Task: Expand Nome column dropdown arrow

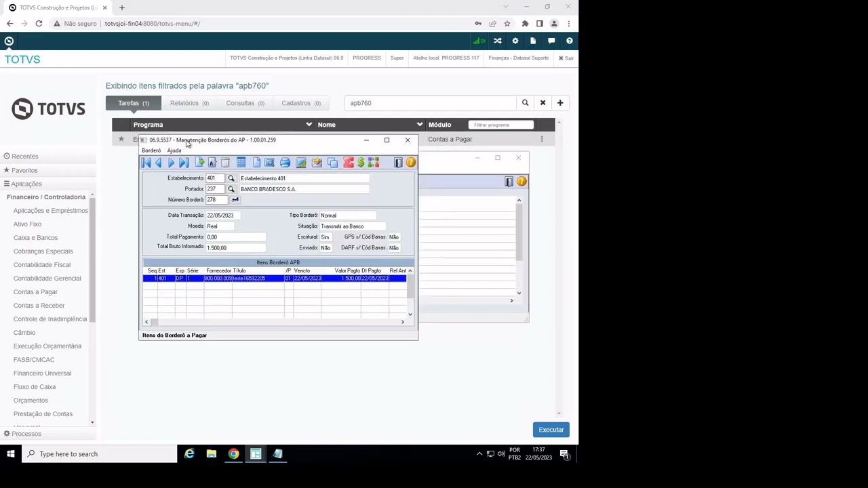Action: click(420, 125)
